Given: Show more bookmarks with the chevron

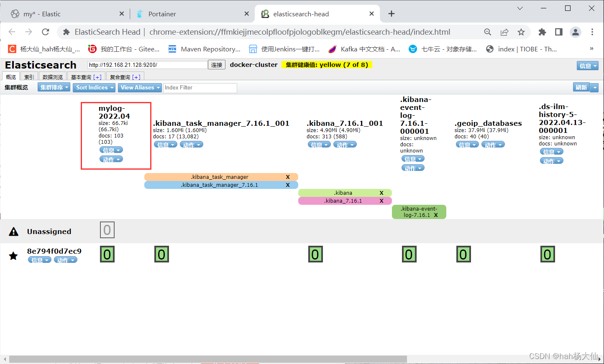Looking at the screenshot, I should click(591, 49).
